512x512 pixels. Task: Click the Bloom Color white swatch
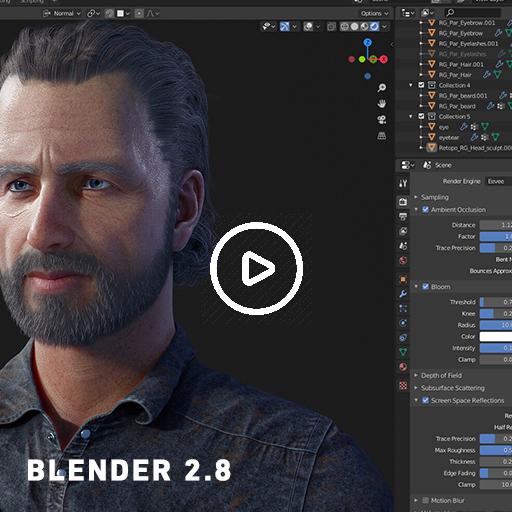coord(496,337)
